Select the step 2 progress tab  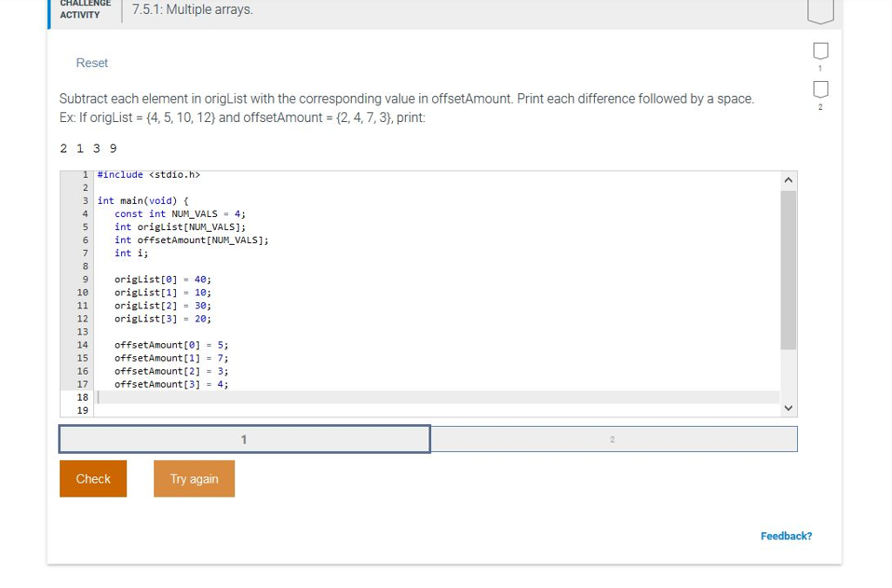click(x=613, y=438)
